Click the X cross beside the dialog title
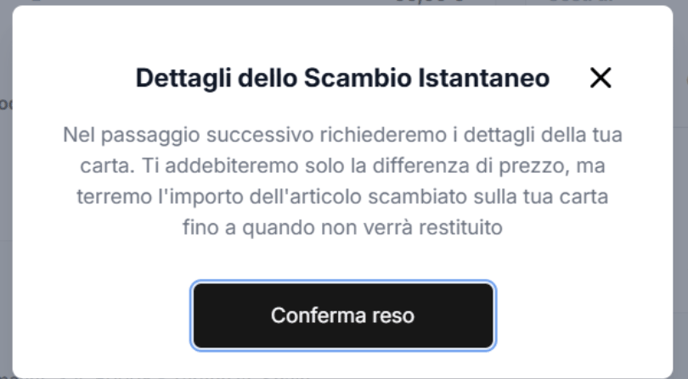The image size is (688, 379). pyautogui.click(x=600, y=78)
